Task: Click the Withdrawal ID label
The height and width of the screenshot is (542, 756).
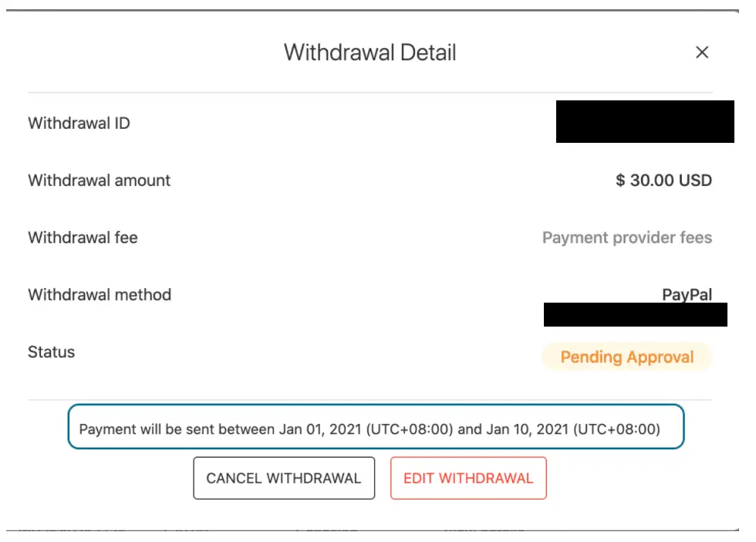Action: point(79,123)
